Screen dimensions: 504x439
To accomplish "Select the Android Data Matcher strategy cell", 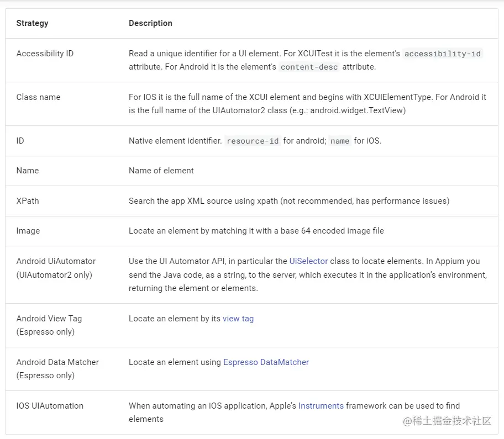I will coord(57,369).
